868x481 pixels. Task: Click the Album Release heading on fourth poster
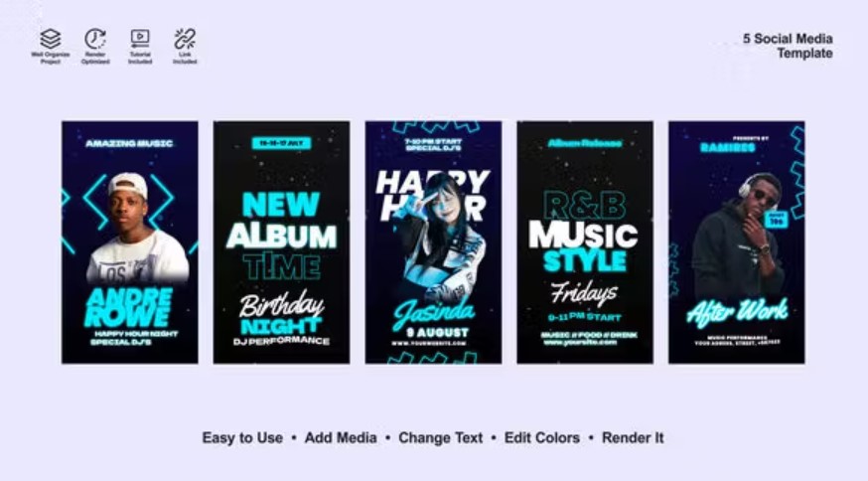point(585,143)
